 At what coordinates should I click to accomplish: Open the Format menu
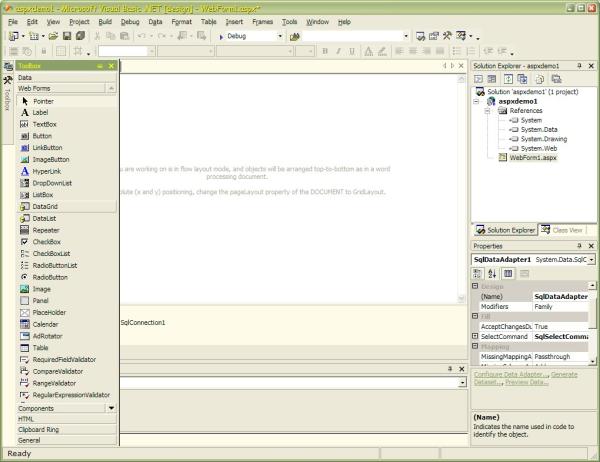tap(181, 22)
